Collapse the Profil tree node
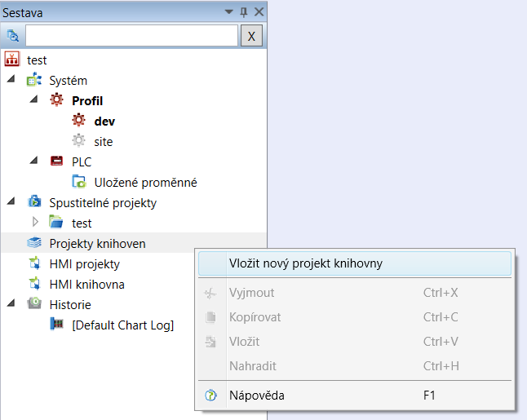527x420 pixels. [34, 99]
